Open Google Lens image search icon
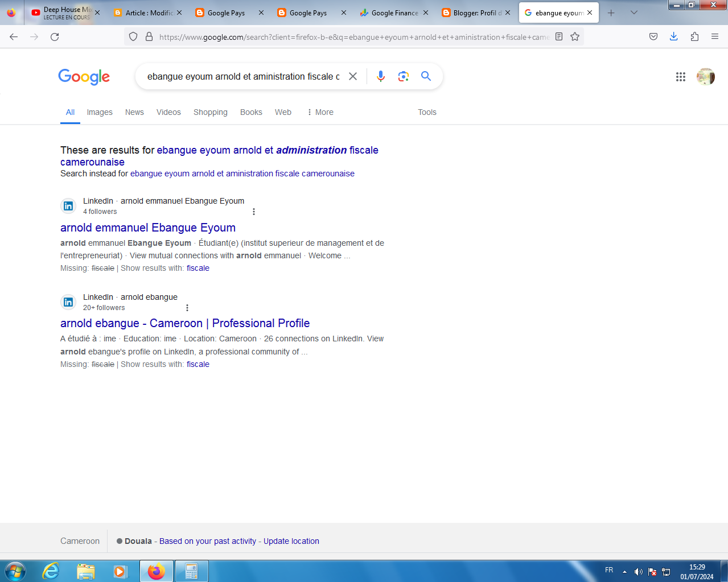Viewport: 728px width, 582px height. (404, 76)
